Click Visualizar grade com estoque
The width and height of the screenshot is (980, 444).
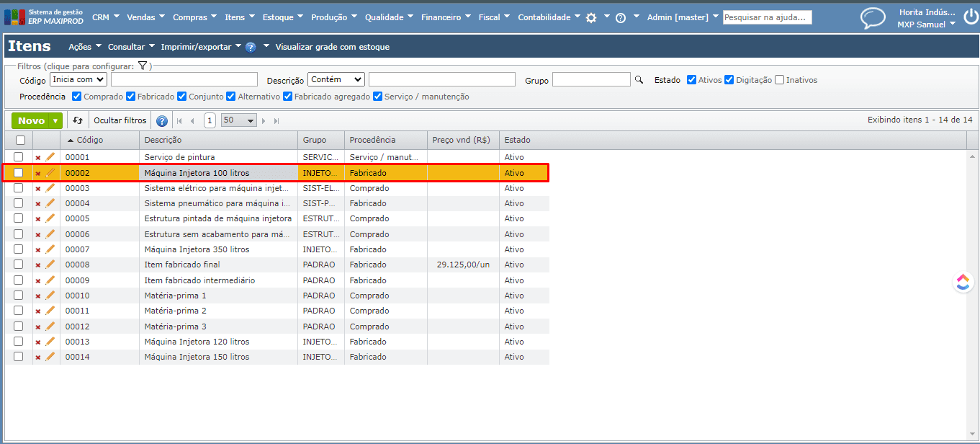point(333,47)
